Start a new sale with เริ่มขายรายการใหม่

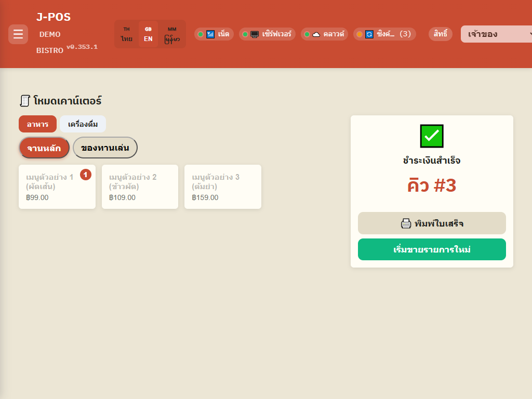pyautogui.click(x=432, y=249)
